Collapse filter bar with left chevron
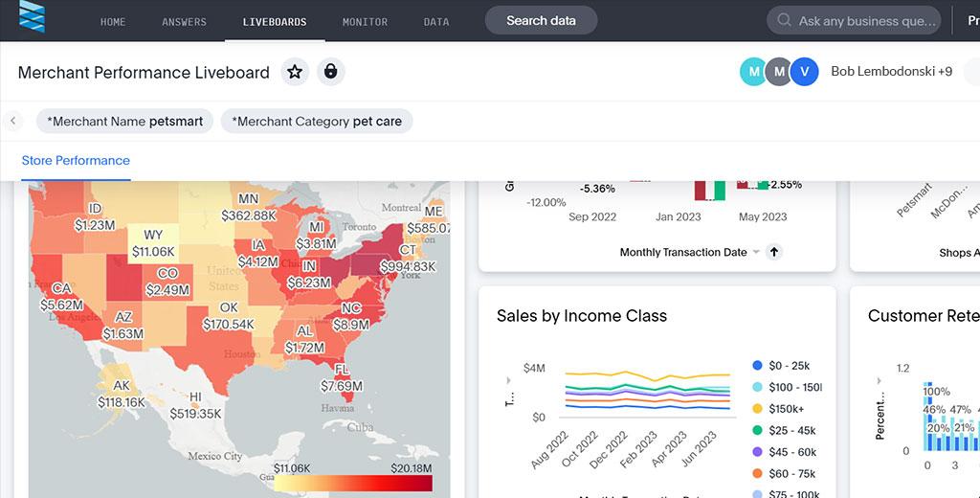Viewport: 980px width, 498px height. click(x=13, y=121)
